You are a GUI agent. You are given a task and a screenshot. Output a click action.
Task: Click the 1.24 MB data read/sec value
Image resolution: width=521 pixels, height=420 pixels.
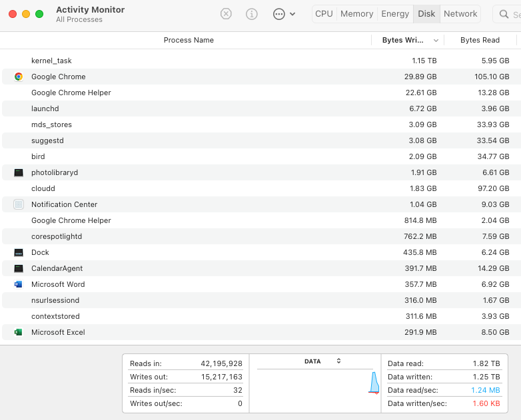486,390
